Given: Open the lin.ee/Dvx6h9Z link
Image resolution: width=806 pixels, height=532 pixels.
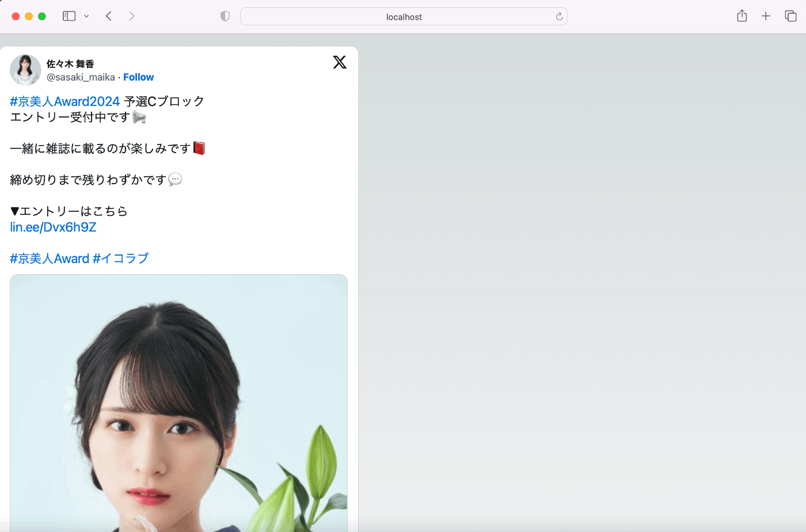Looking at the screenshot, I should (x=53, y=227).
